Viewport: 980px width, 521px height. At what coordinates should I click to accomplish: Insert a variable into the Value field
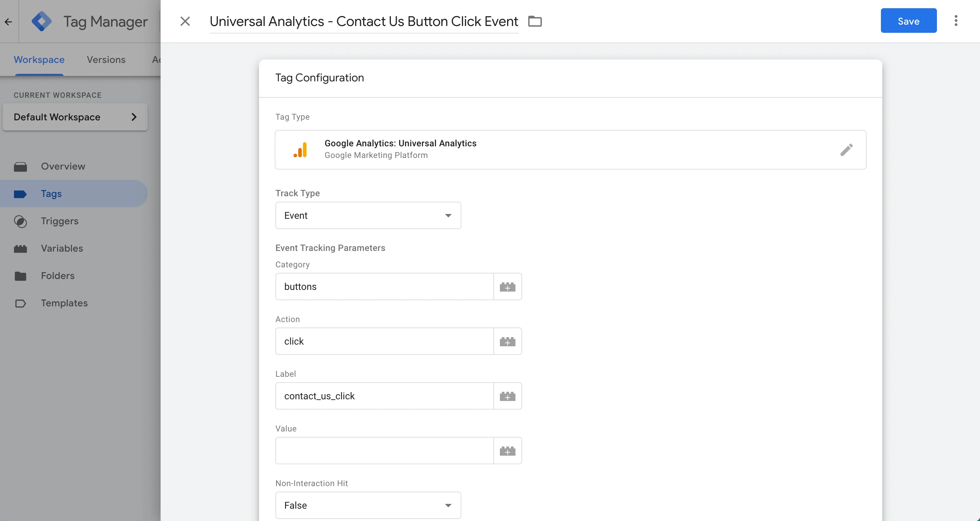point(508,451)
